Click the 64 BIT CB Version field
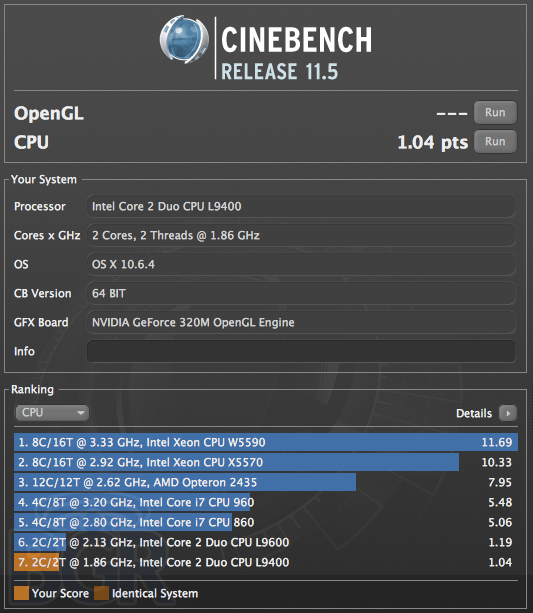The width and height of the screenshot is (533, 613). [301, 293]
